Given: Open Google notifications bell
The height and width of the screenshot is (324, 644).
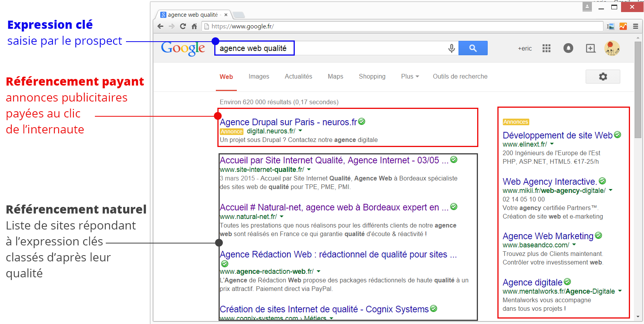Looking at the screenshot, I should tap(568, 48).
